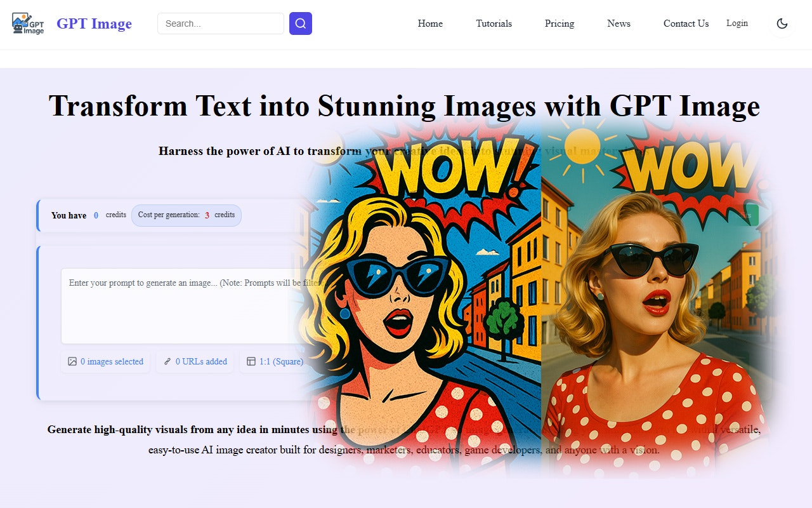Toggle dark mode with moon icon
The height and width of the screenshot is (508, 812).
tap(782, 23)
